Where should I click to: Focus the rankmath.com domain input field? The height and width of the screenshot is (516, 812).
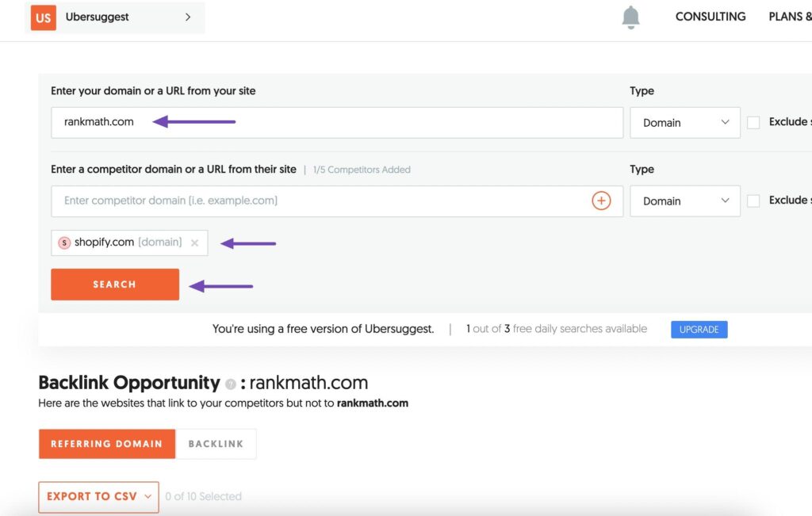(x=336, y=123)
